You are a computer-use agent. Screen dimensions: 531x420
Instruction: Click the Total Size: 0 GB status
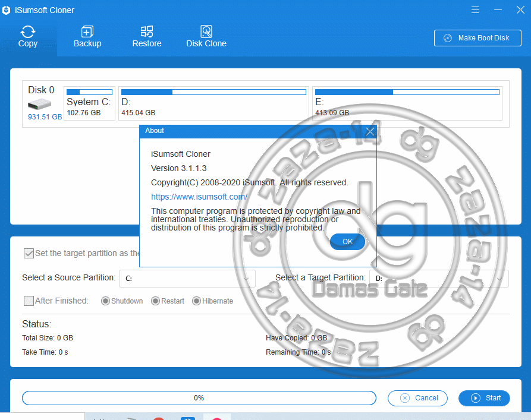click(48, 338)
